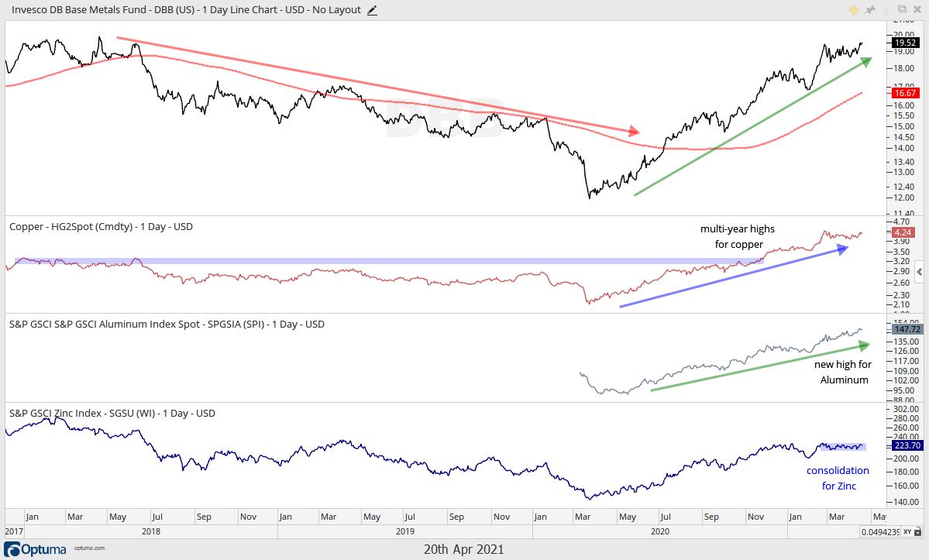
Task: Click the Optuma logo in the footer
Action: point(36,548)
